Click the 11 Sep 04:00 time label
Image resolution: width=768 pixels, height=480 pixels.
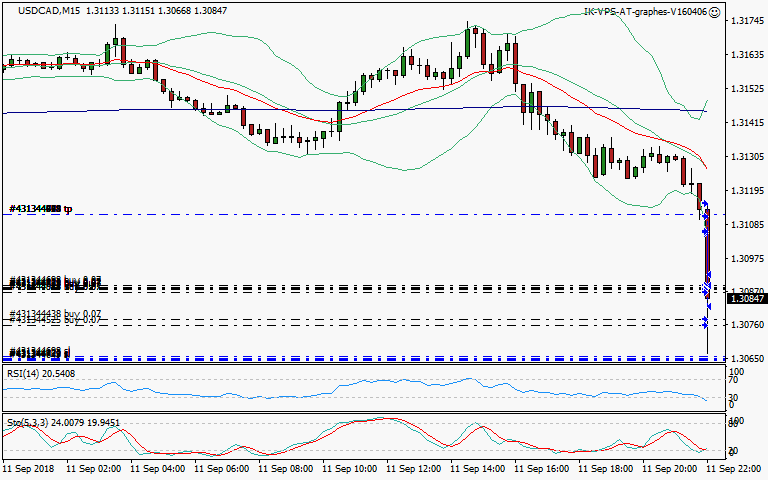(157, 469)
